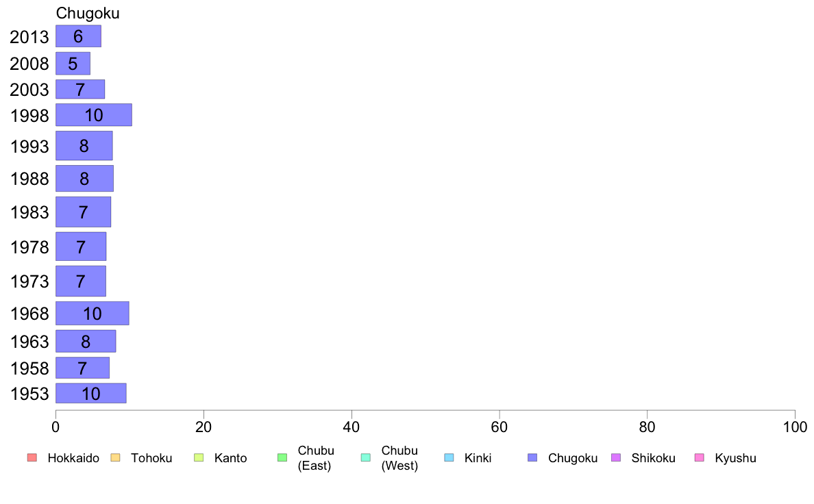
Task: Click the Kanto yellow-green legend swatch
Action: tap(199, 457)
